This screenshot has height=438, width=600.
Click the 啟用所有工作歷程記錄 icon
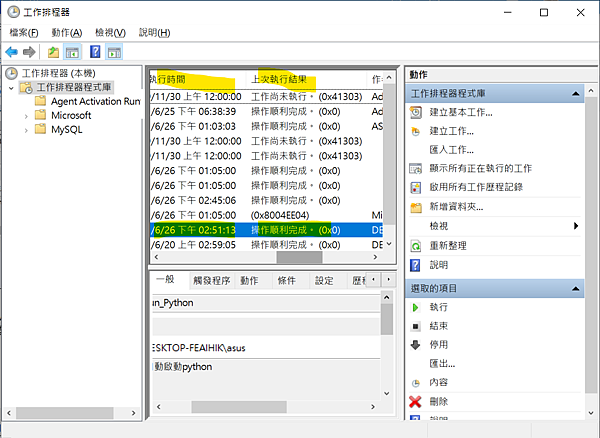416,187
